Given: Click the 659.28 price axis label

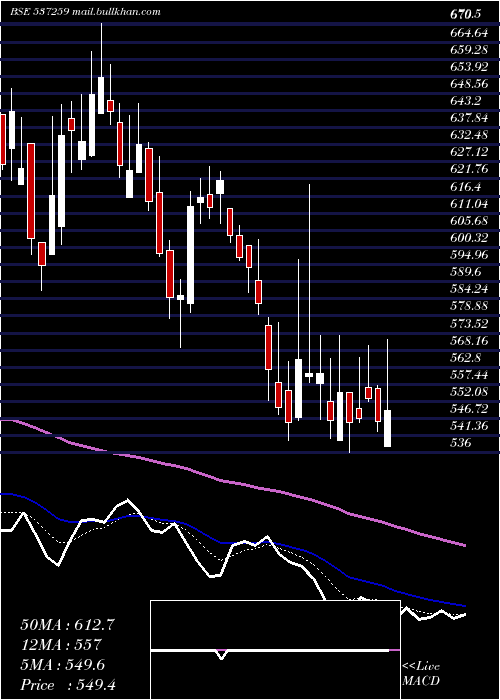Looking at the screenshot, I should click(x=469, y=49).
